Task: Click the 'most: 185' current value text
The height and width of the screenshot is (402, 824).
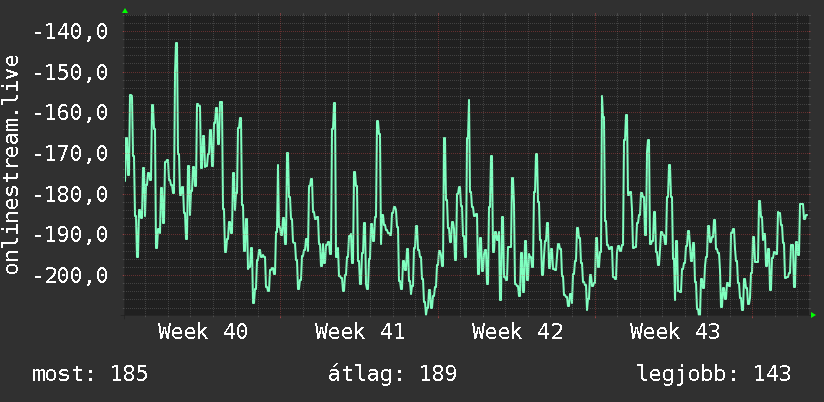Action: tap(90, 374)
